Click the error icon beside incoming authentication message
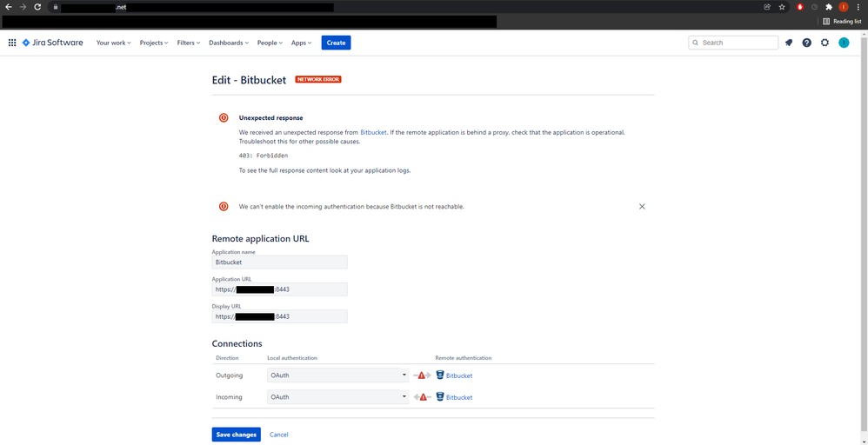This screenshot has height=445, width=868. click(224, 207)
